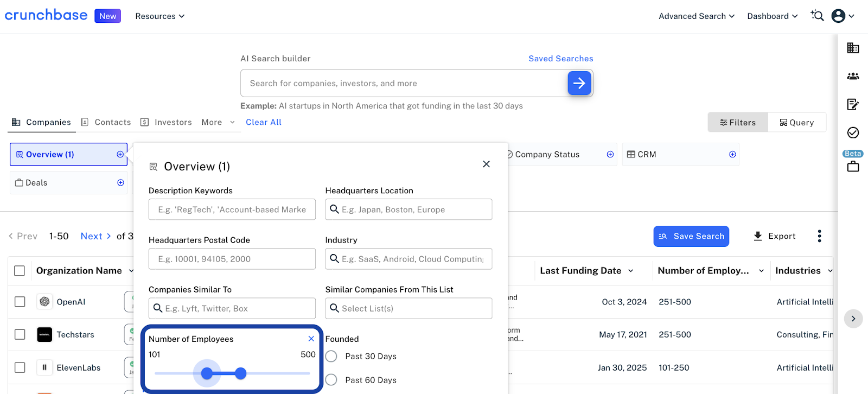Image resolution: width=868 pixels, height=394 pixels.
Task: Open the OpenAI organization name
Action: (x=71, y=302)
